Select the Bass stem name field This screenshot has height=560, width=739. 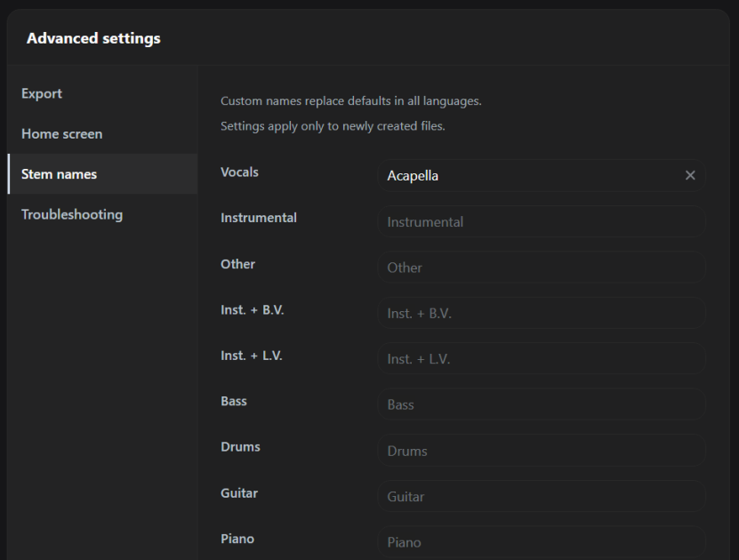click(x=542, y=404)
